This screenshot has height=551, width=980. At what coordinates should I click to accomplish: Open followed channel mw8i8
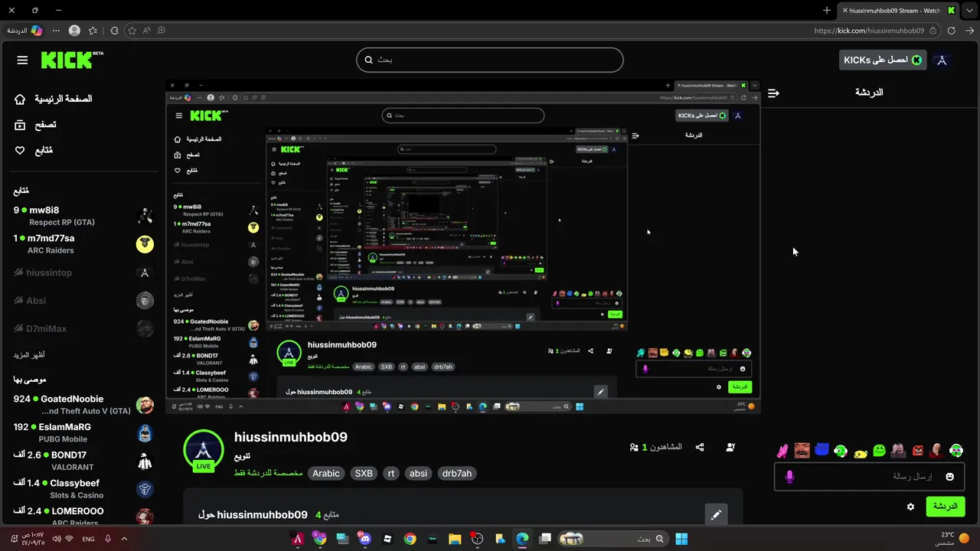click(x=84, y=216)
